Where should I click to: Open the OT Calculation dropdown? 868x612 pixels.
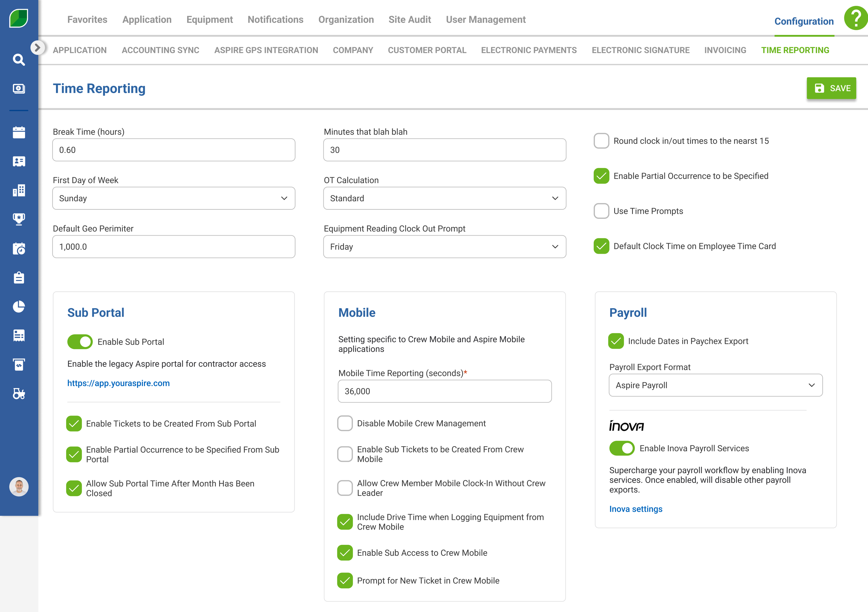coord(445,199)
